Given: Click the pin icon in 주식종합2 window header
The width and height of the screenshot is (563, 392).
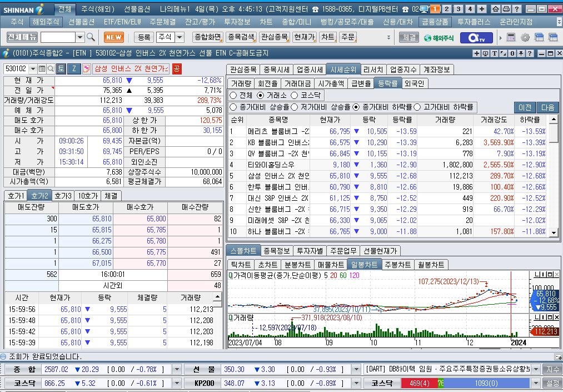Looking at the screenshot, I should click(x=521, y=53).
